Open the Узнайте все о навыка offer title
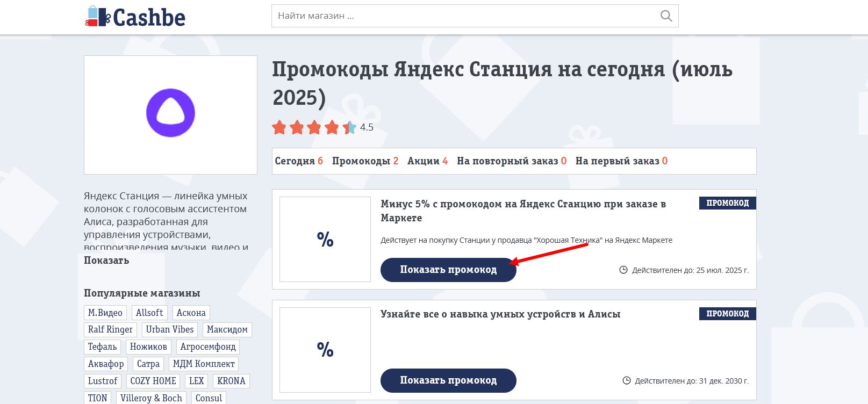The width and height of the screenshot is (868, 404). pyautogui.click(x=500, y=314)
